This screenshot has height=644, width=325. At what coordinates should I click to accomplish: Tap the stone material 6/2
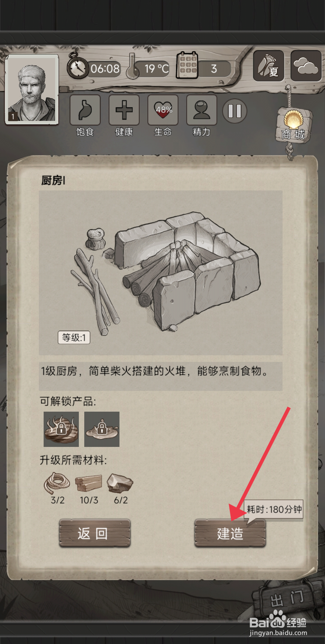pyautogui.click(x=120, y=488)
